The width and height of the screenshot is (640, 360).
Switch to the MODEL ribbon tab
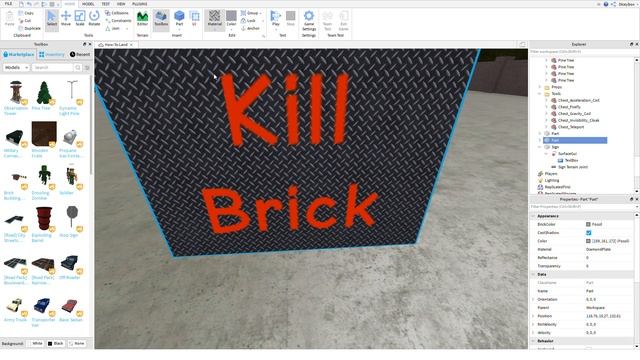[x=88, y=4]
